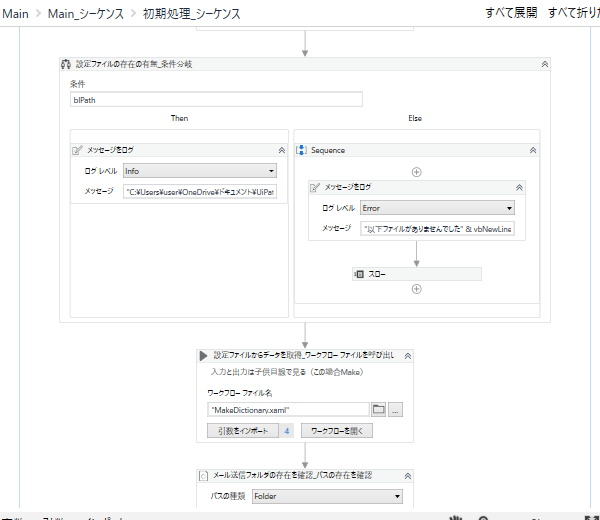600x520 pixels.
Task: Click the Sequence title in Else branch
Action: coord(328,150)
